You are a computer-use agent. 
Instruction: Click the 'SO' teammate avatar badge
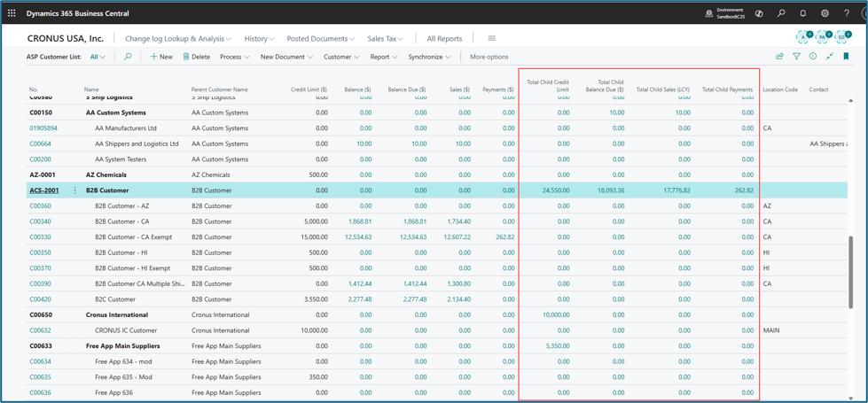(842, 36)
